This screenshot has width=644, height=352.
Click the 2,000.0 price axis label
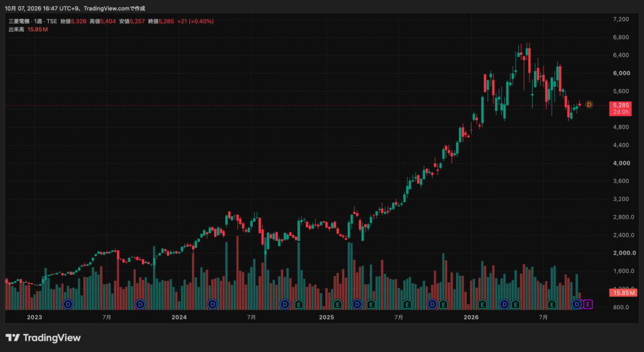click(x=624, y=253)
